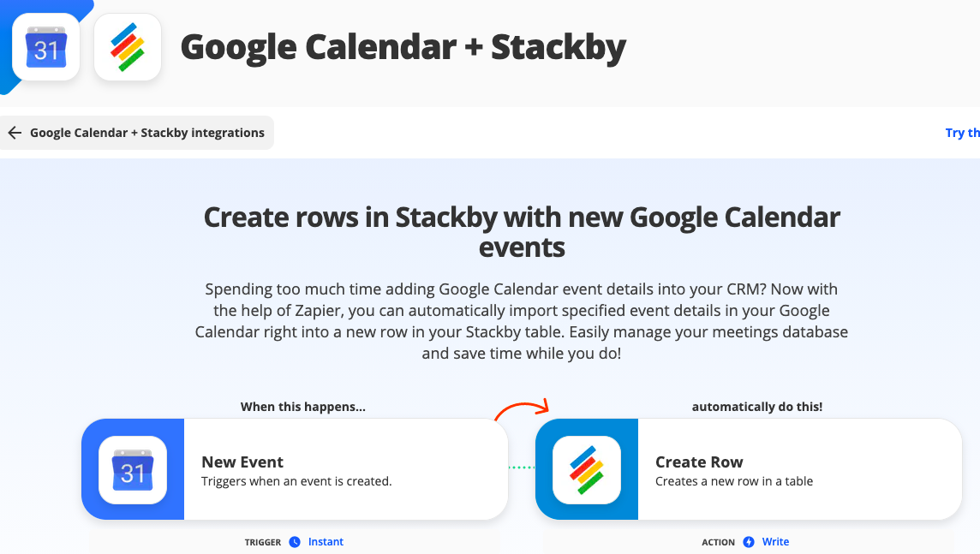
Task: Click the red curved arrow between cards
Action: tap(522, 409)
